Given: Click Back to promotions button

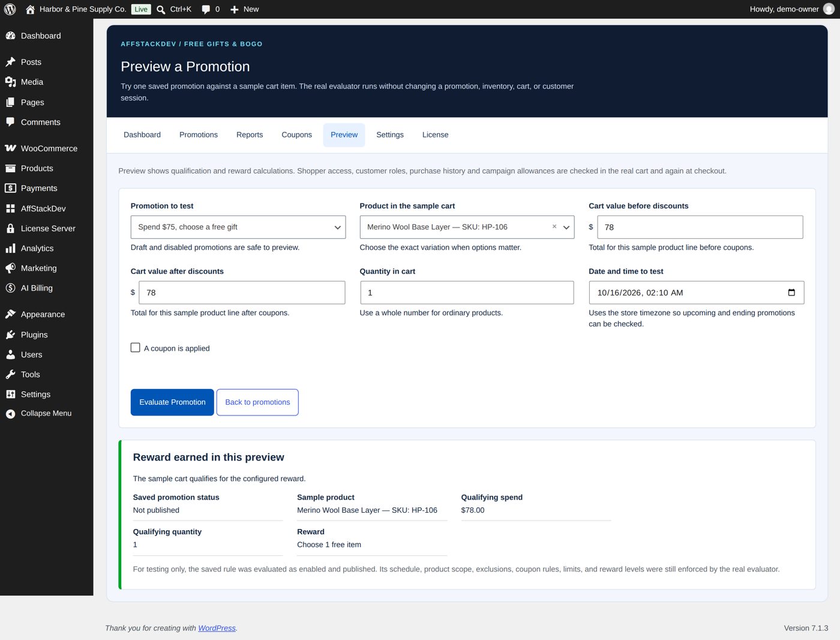Looking at the screenshot, I should click(257, 402).
